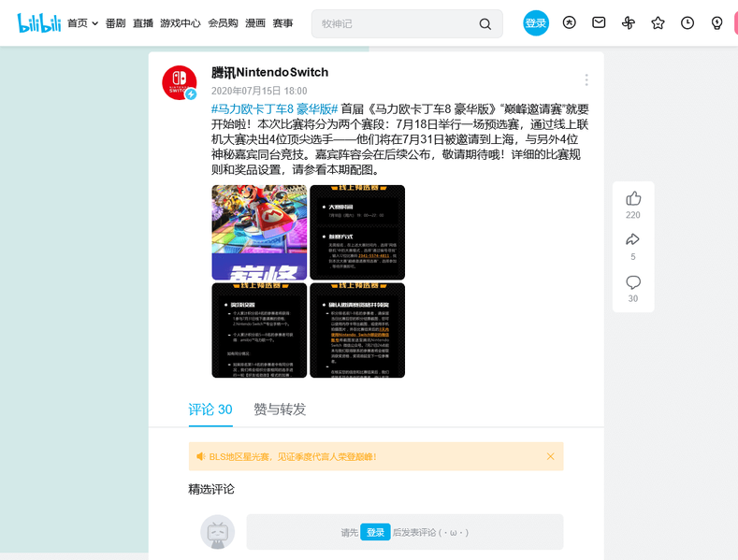Dismiss the BLS announcement banner
738x560 pixels.
pyautogui.click(x=550, y=456)
